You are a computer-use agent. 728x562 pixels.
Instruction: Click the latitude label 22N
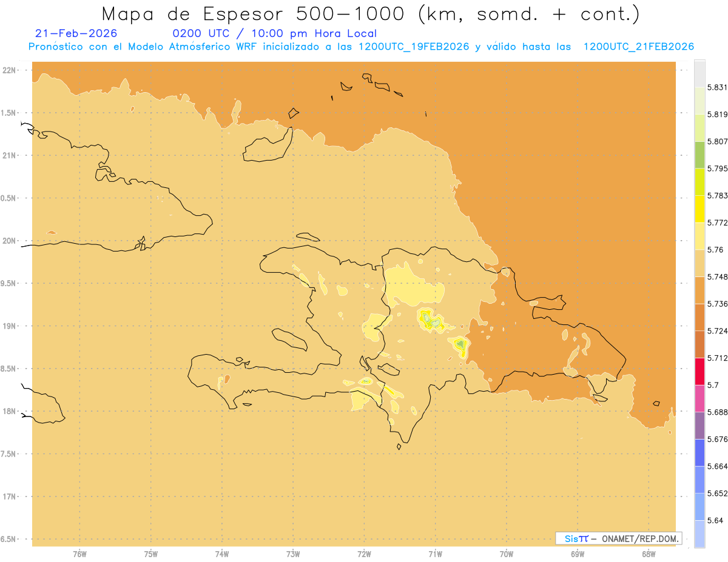[9, 70]
